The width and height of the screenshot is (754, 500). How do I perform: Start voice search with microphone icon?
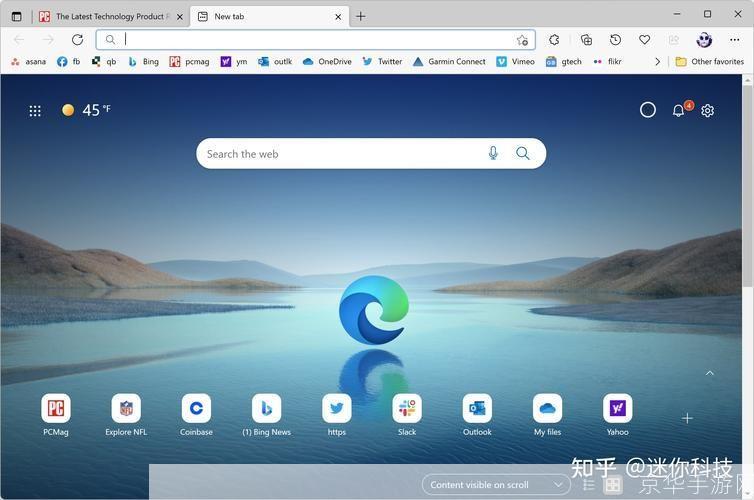coord(493,153)
